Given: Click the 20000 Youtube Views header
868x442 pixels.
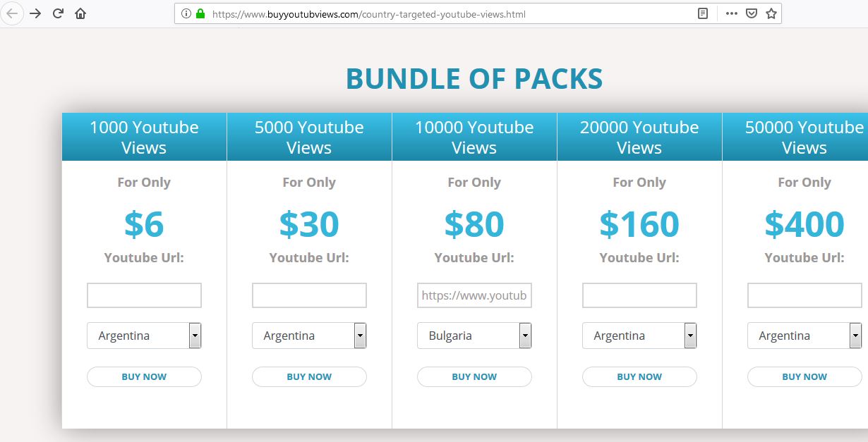Looking at the screenshot, I should coord(639,137).
